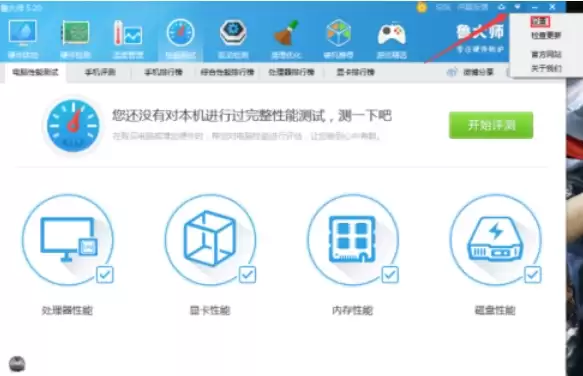Switch to the 手机排行榜 tab

[x=163, y=72]
